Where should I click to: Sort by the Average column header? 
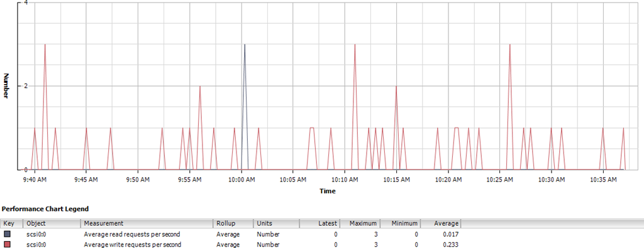click(441, 224)
